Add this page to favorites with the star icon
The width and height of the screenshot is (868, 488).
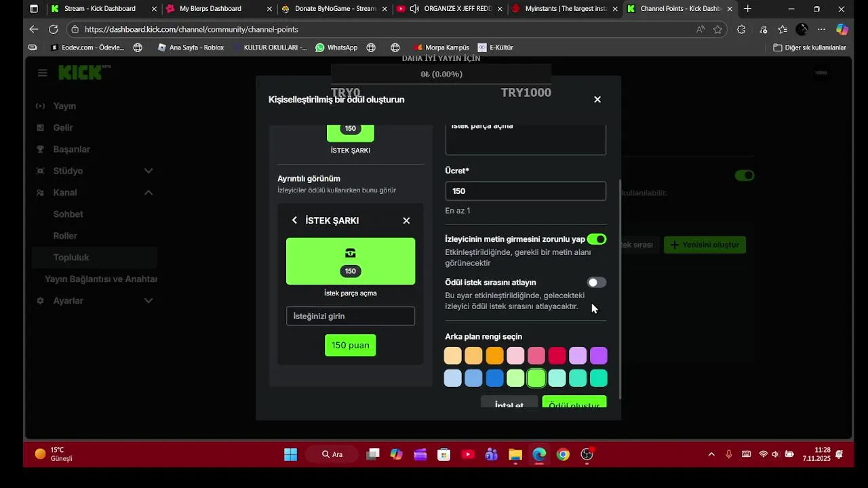pyautogui.click(x=717, y=29)
